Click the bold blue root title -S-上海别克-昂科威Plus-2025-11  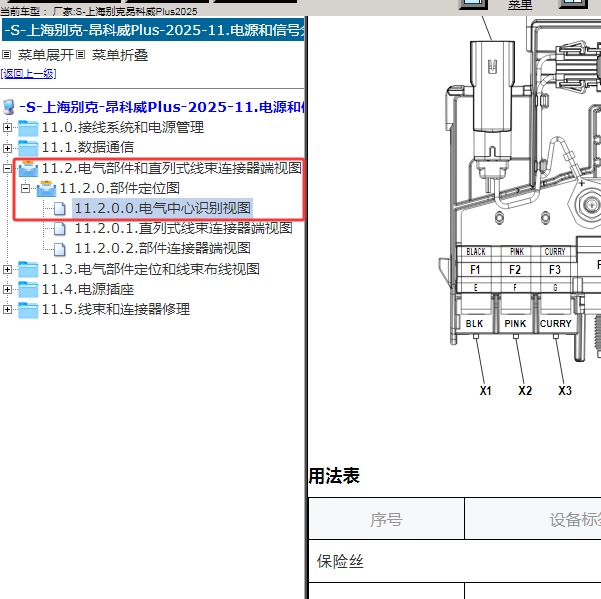tap(161, 107)
